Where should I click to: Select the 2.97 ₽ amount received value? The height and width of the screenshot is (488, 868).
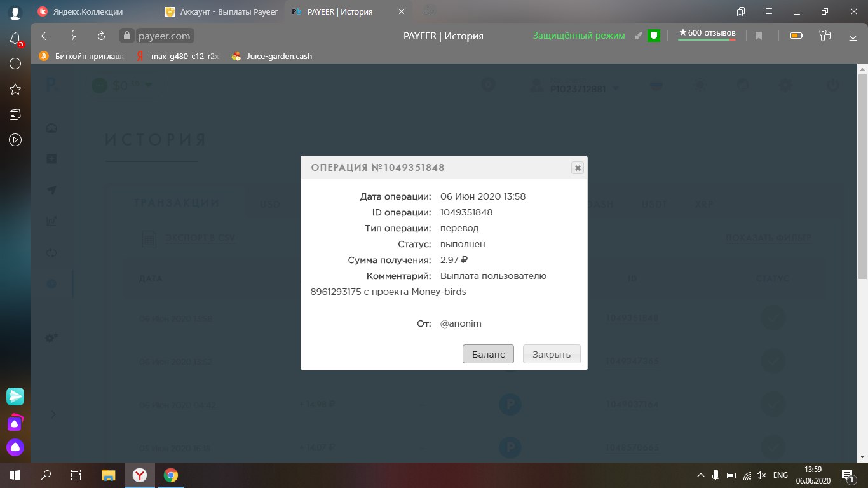(x=454, y=260)
